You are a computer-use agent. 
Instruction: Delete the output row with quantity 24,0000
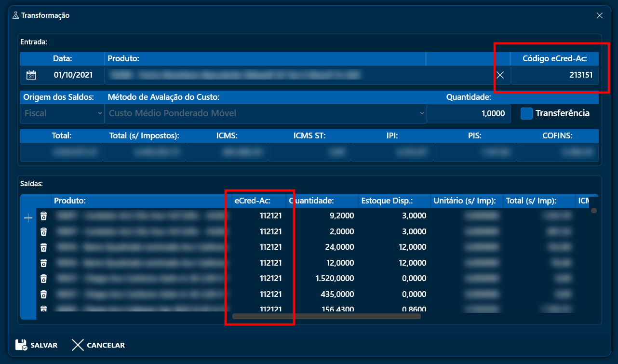click(43, 247)
